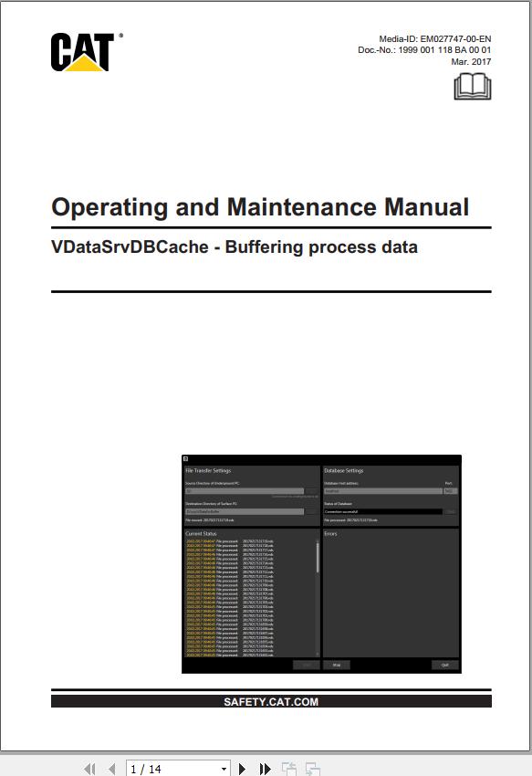Viewport: 532px width, 776px height.
Task: Go to the first page
Action: pyautogui.click(x=89, y=769)
